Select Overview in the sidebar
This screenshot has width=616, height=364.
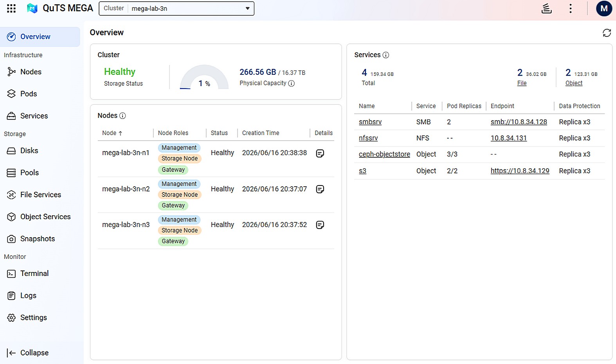tap(40, 37)
